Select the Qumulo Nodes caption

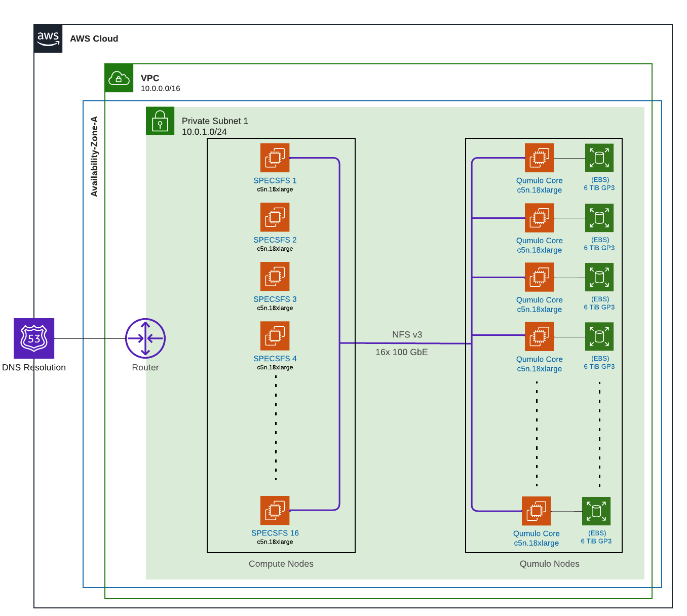pyautogui.click(x=549, y=564)
